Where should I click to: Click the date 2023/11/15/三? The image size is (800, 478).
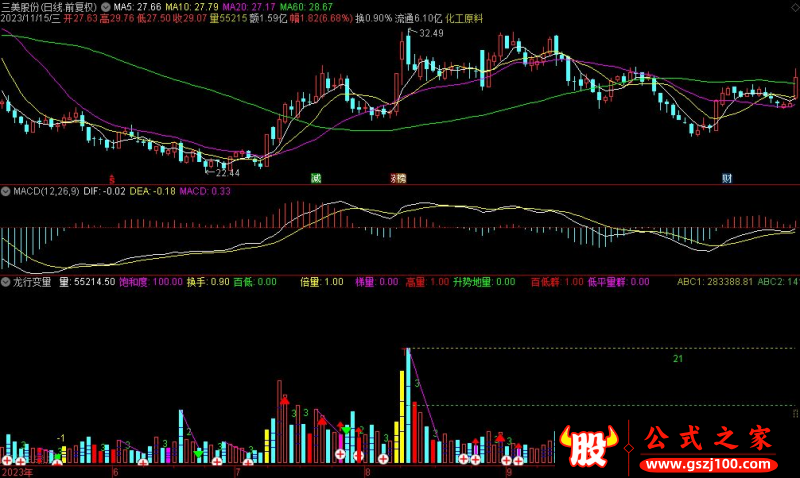30,18
